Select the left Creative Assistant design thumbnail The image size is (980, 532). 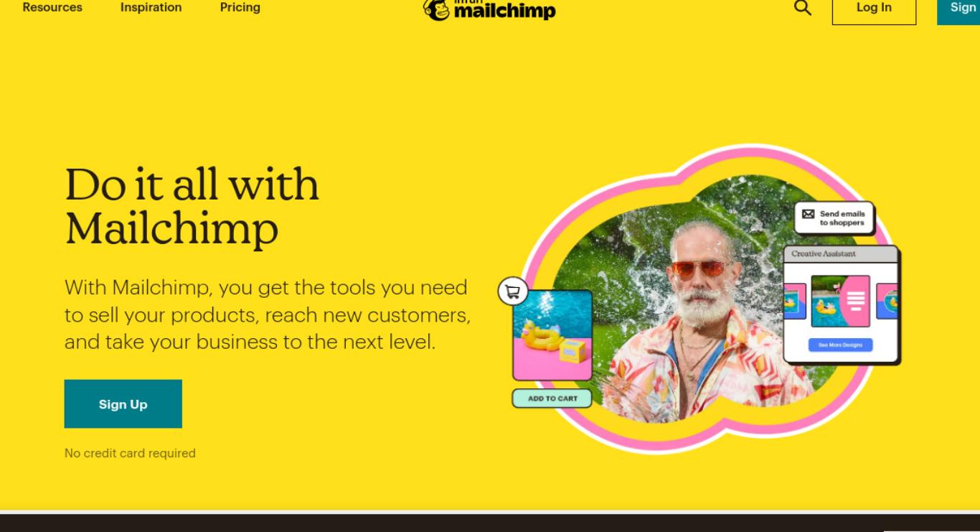coord(795,301)
